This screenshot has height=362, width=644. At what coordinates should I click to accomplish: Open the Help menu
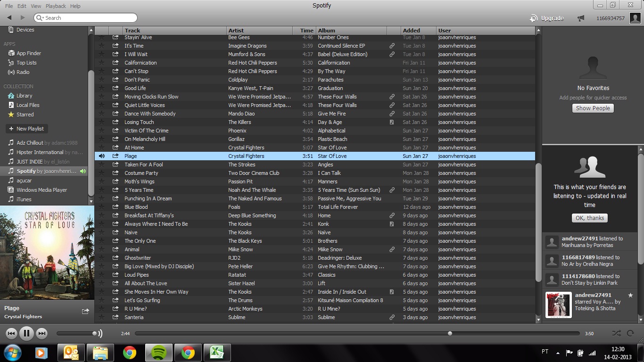75,6
